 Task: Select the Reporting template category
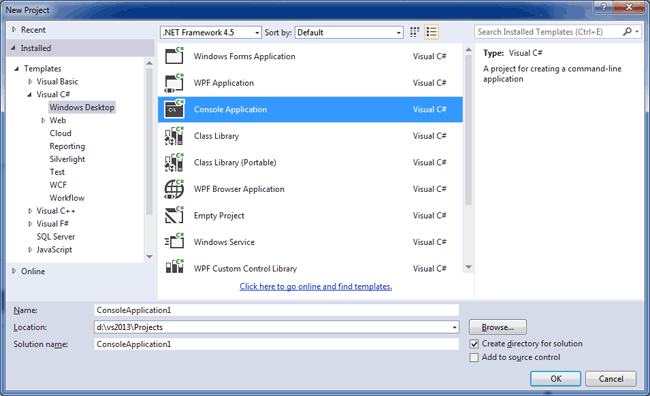67,146
